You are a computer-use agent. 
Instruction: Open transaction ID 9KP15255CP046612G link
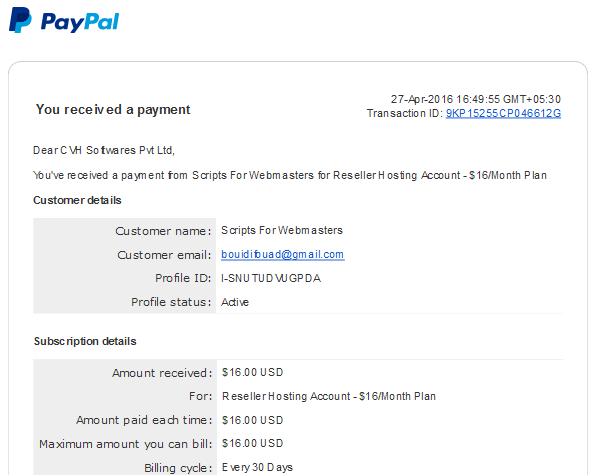click(x=503, y=113)
